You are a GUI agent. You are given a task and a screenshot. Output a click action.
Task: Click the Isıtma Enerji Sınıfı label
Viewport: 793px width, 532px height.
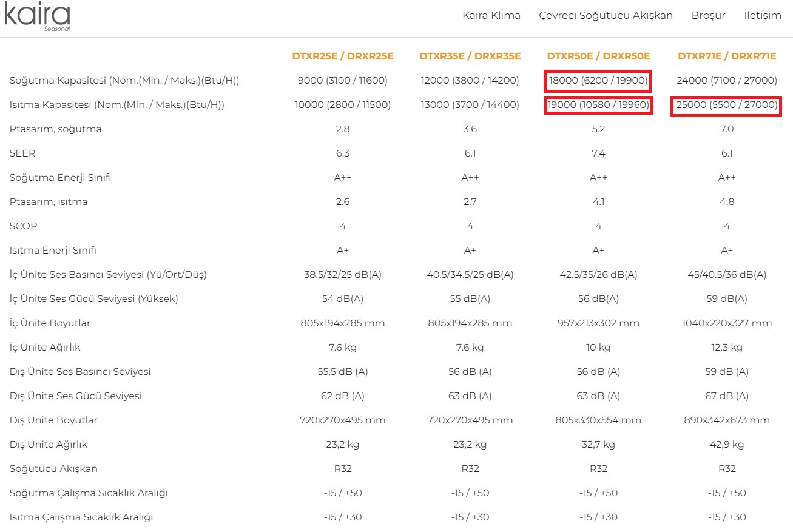click(x=53, y=251)
